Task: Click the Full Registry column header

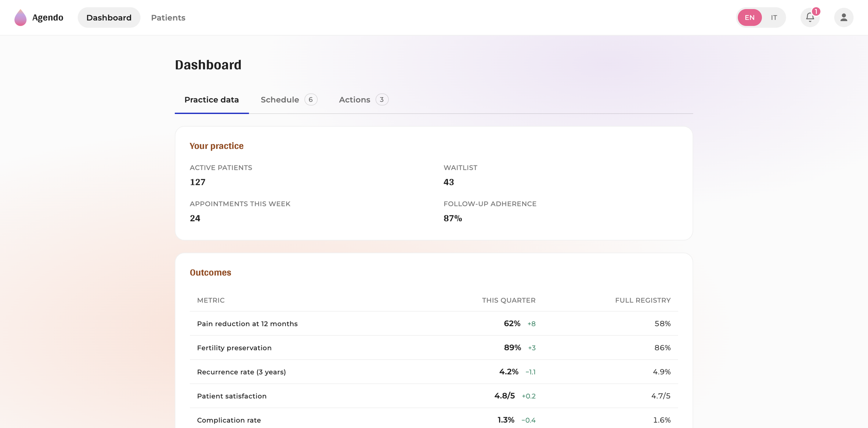Action: (x=643, y=300)
